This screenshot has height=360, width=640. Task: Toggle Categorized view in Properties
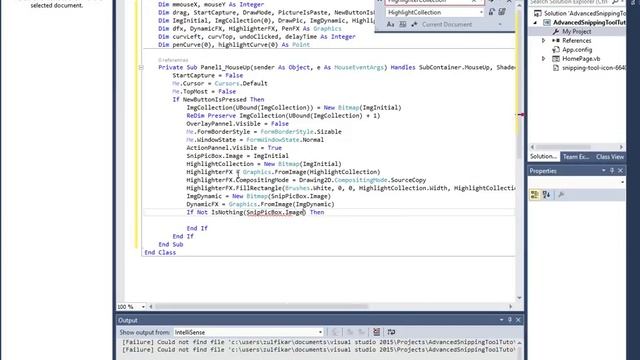click(x=534, y=195)
